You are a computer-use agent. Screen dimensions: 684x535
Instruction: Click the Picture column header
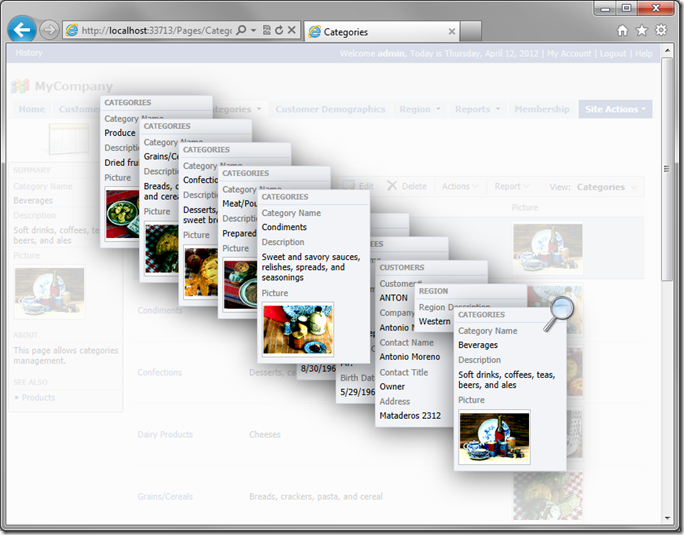[x=525, y=207]
